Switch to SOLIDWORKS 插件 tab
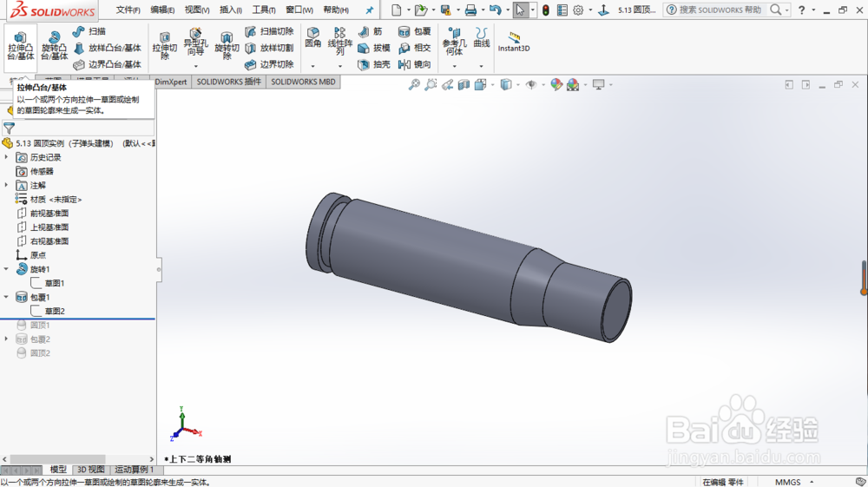868x487 pixels. tap(228, 82)
